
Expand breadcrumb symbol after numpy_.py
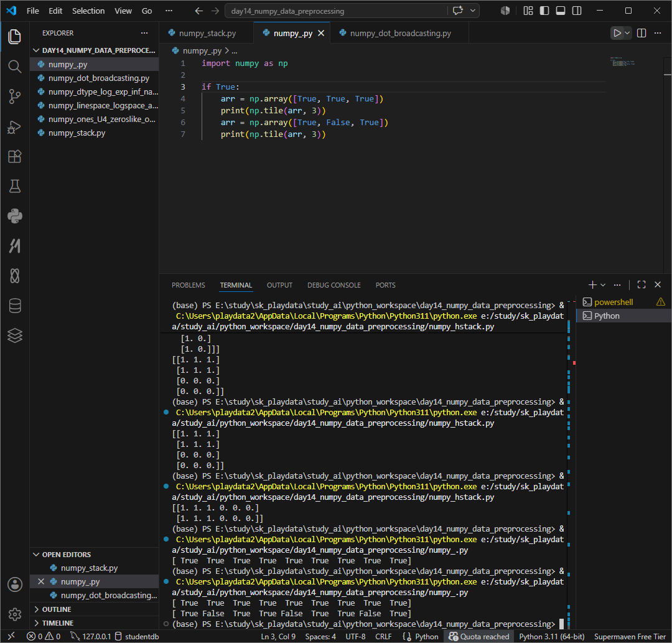(234, 51)
